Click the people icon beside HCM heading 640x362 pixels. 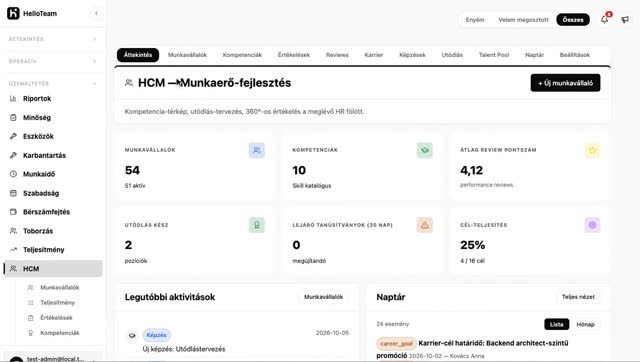[x=129, y=83]
